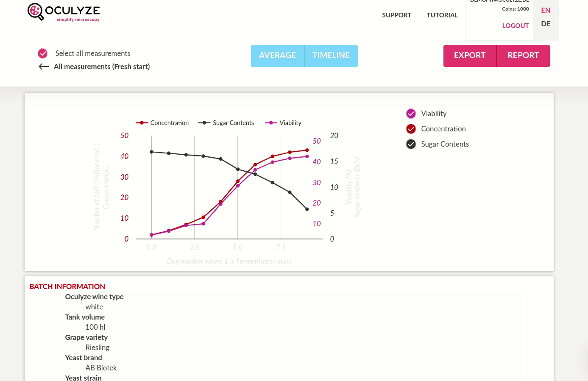
Task: Open the TUTORIAL menu link
Action: tap(442, 15)
